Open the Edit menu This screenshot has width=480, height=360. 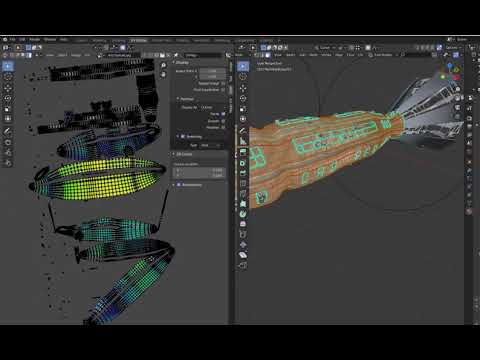coord(22,40)
